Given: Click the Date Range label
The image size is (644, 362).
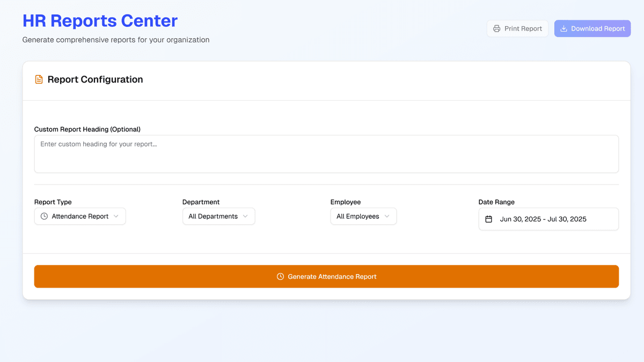Looking at the screenshot, I should (496, 202).
